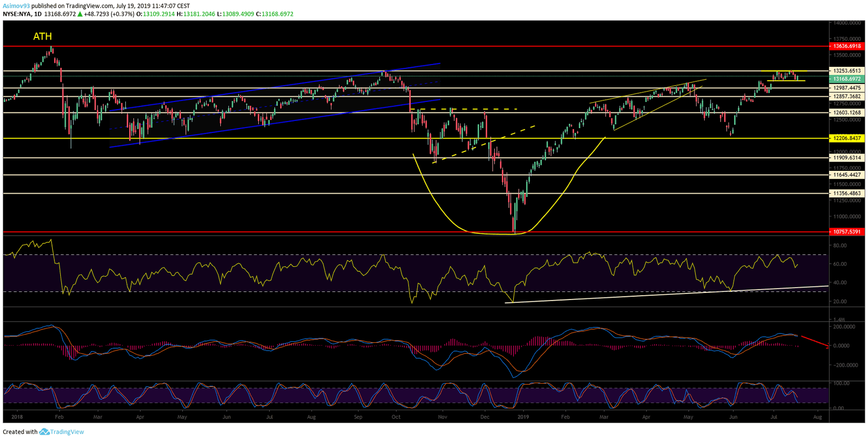Click the 11909.6314 price level label
Screen dimensions: 868x440
(x=847, y=158)
